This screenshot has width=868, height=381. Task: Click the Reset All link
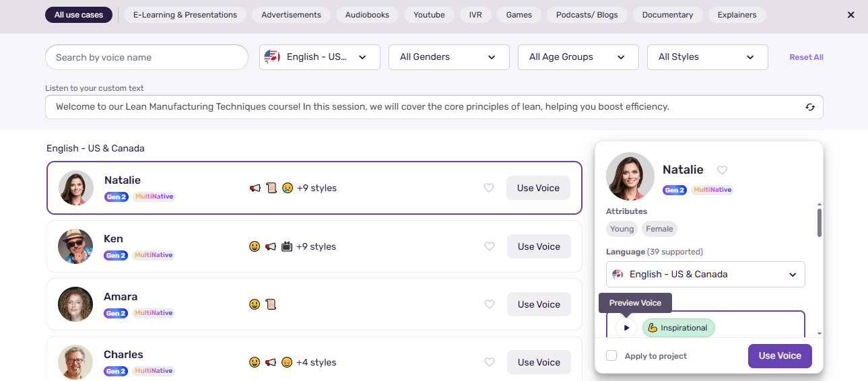tap(806, 57)
